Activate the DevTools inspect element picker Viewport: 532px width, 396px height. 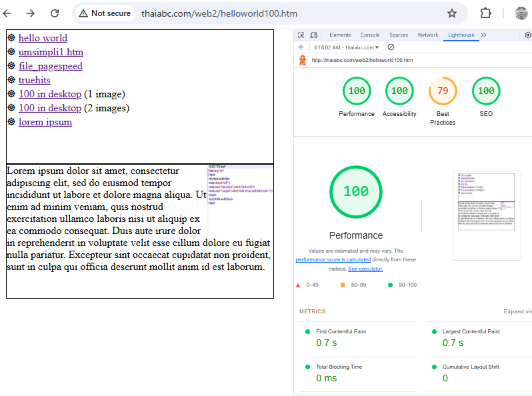(x=301, y=35)
